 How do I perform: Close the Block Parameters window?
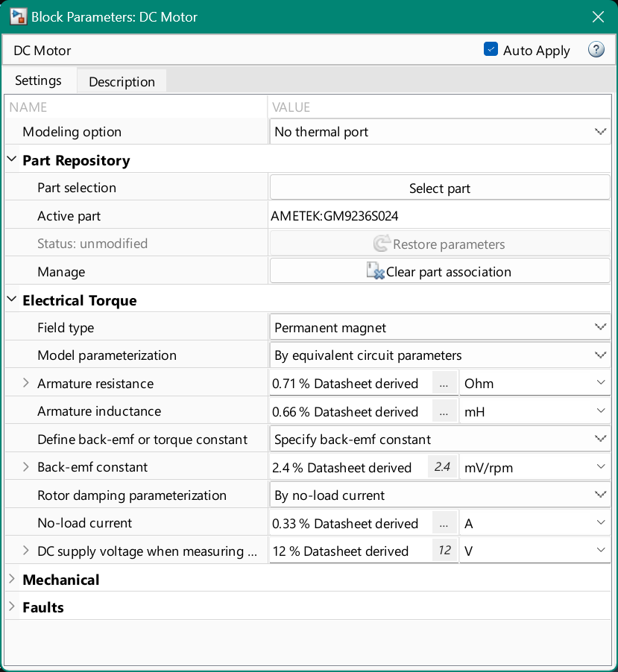[x=597, y=16]
